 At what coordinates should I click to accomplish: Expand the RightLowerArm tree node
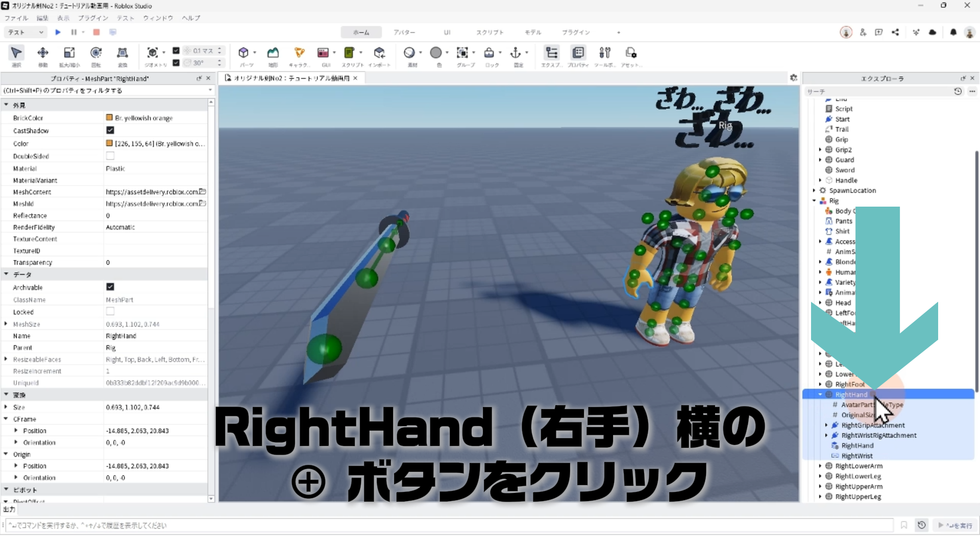click(820, 466)
